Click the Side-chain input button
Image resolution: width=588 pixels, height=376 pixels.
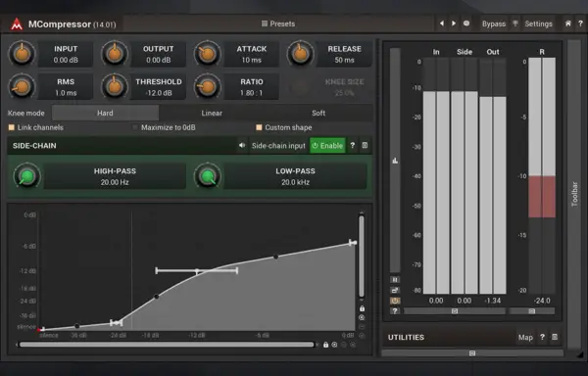coord(278,146)
